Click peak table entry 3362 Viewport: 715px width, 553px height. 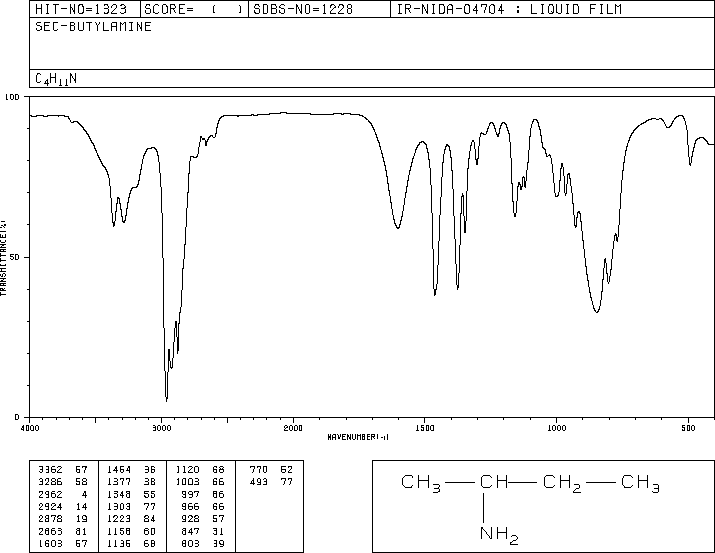tap(50, 470)
